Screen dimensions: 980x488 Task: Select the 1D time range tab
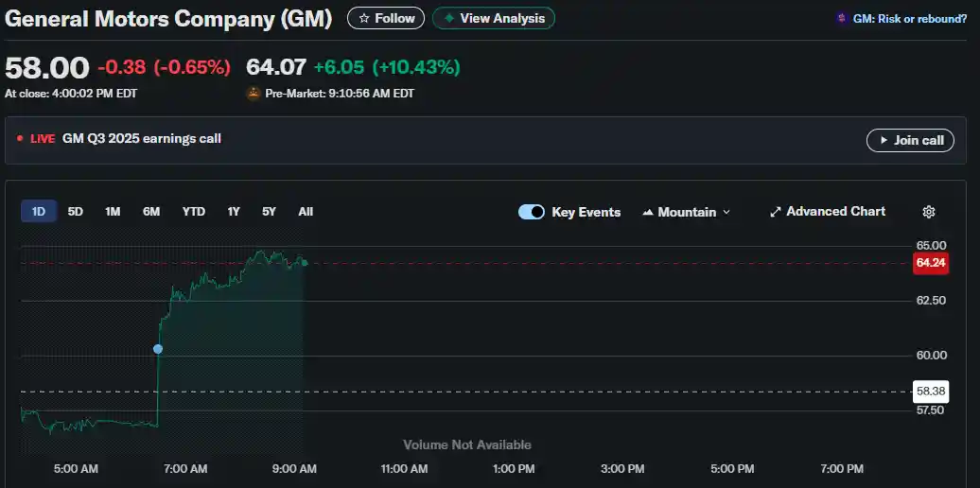click(x=39, y=212)
